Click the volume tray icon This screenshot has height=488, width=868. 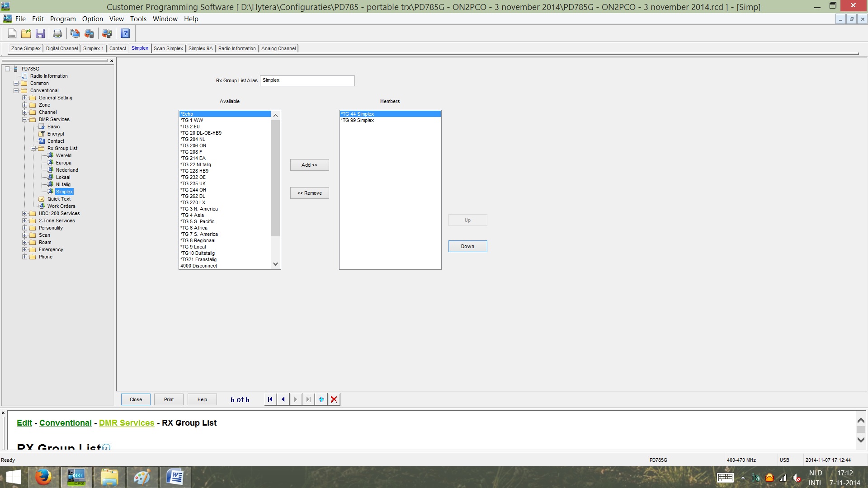(797, 478)
